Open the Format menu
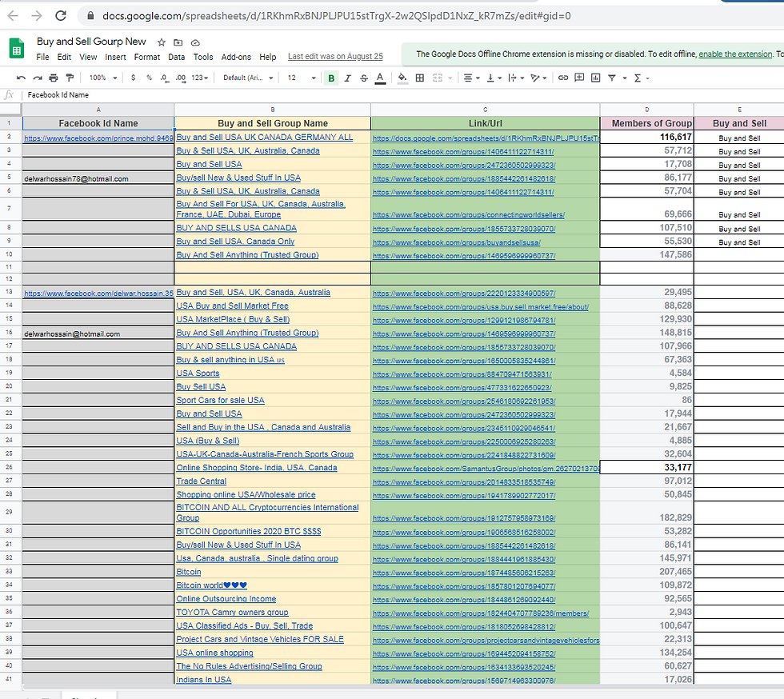The image size is (784, 699). 147,57
